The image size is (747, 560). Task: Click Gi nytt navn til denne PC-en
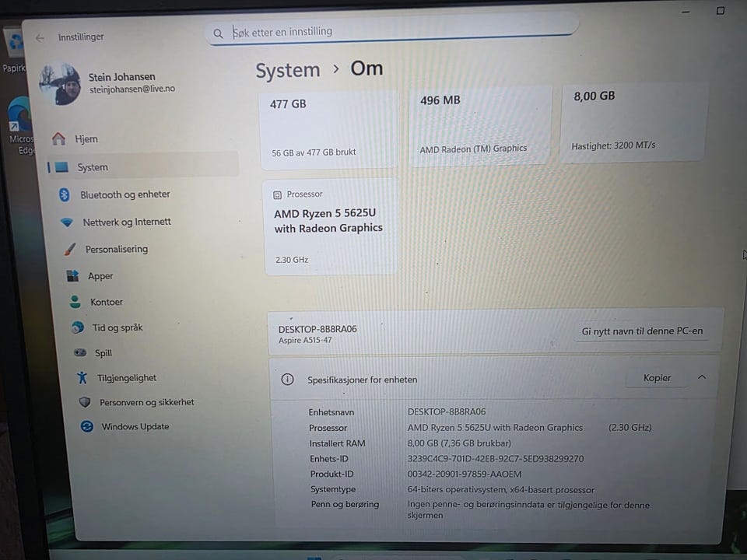(x=642, y=331)
